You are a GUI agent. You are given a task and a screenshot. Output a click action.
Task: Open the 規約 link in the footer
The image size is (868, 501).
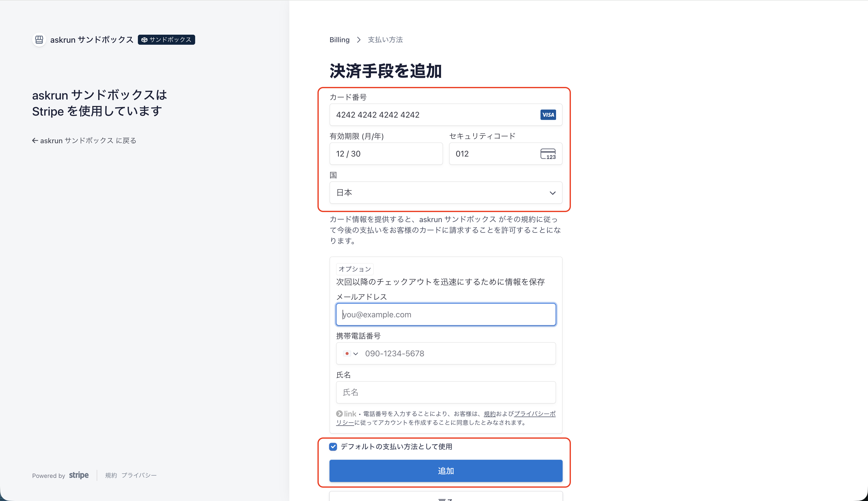pos(111,475)
